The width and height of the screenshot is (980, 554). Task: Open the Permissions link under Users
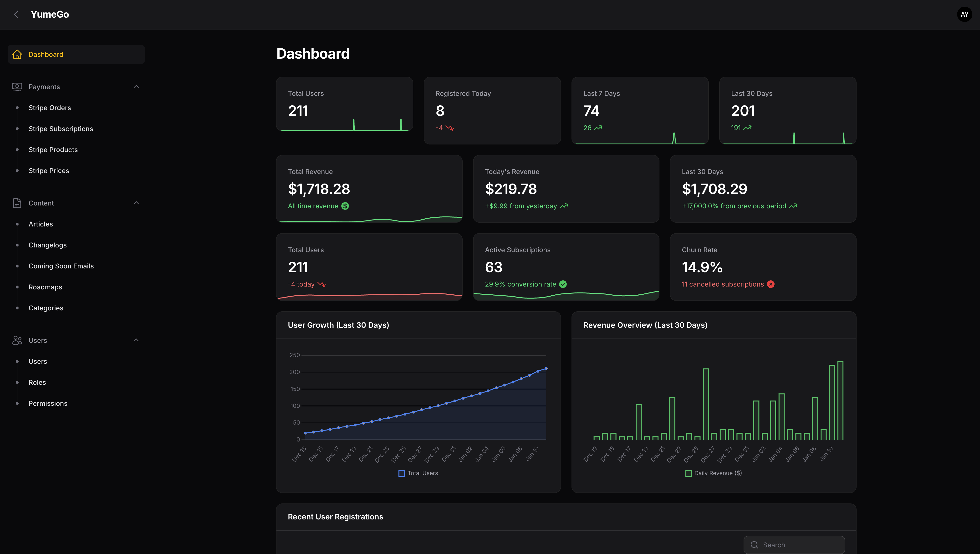(x=48, y=404)
